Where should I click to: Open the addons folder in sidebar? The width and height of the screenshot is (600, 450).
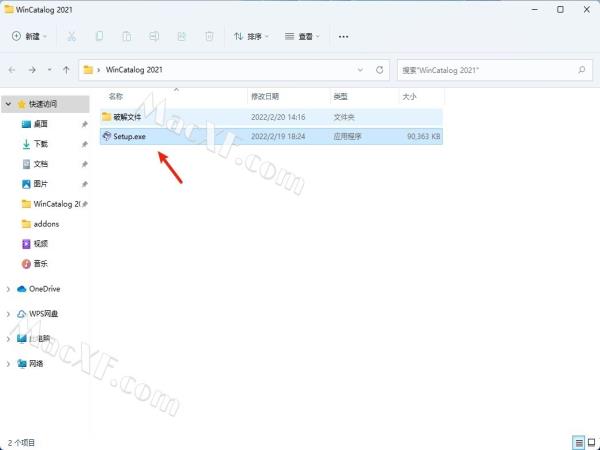pos(46,224)
